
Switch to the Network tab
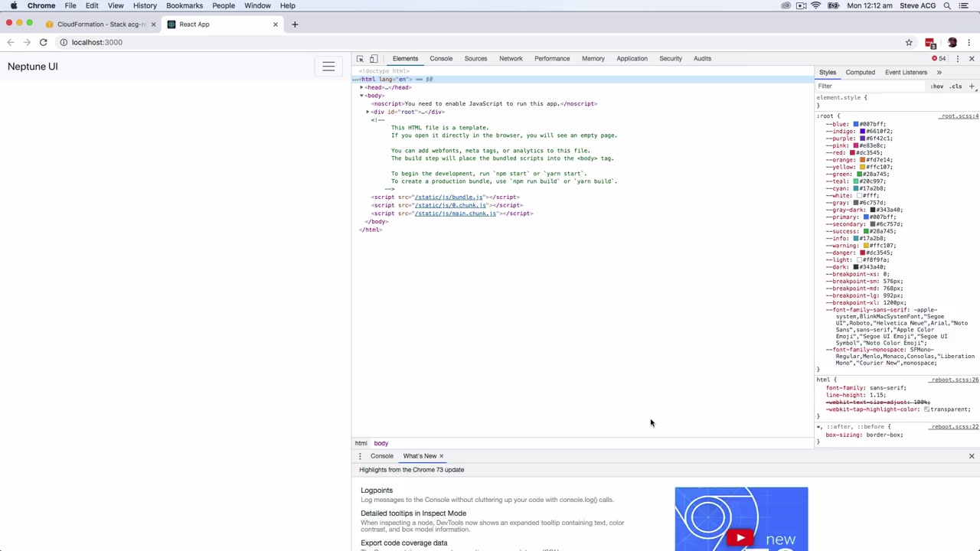511,59
